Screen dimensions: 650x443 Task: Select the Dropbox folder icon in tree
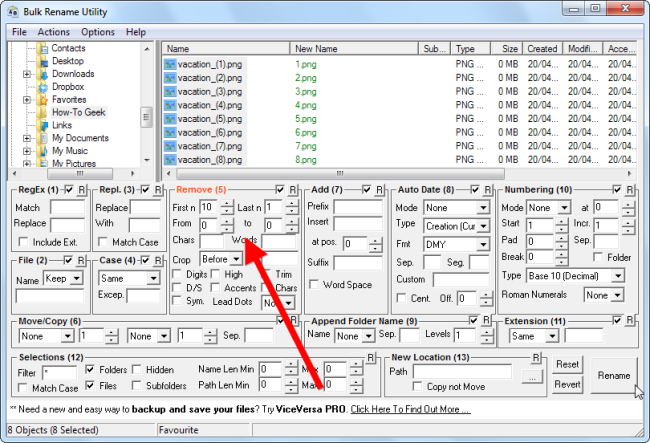point(44,87)
